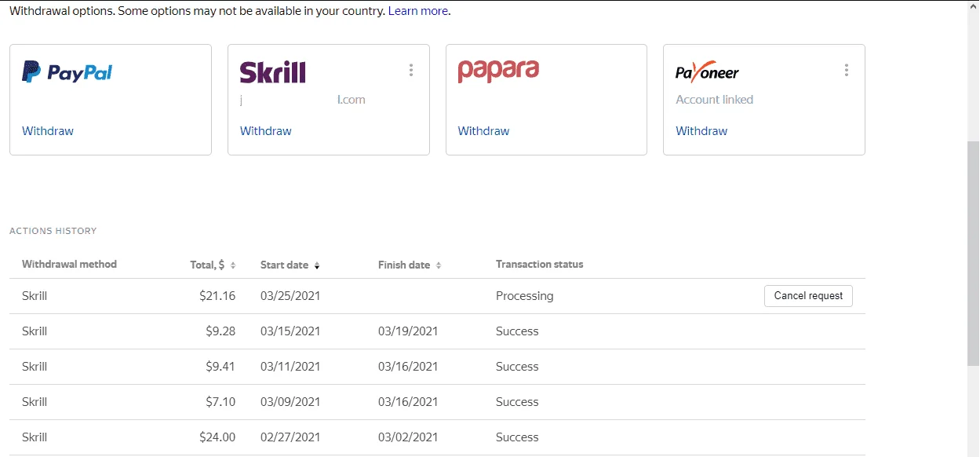Click the 03/11/2021 start date
This screenshot has height=457, width=980.
point(290,367)
